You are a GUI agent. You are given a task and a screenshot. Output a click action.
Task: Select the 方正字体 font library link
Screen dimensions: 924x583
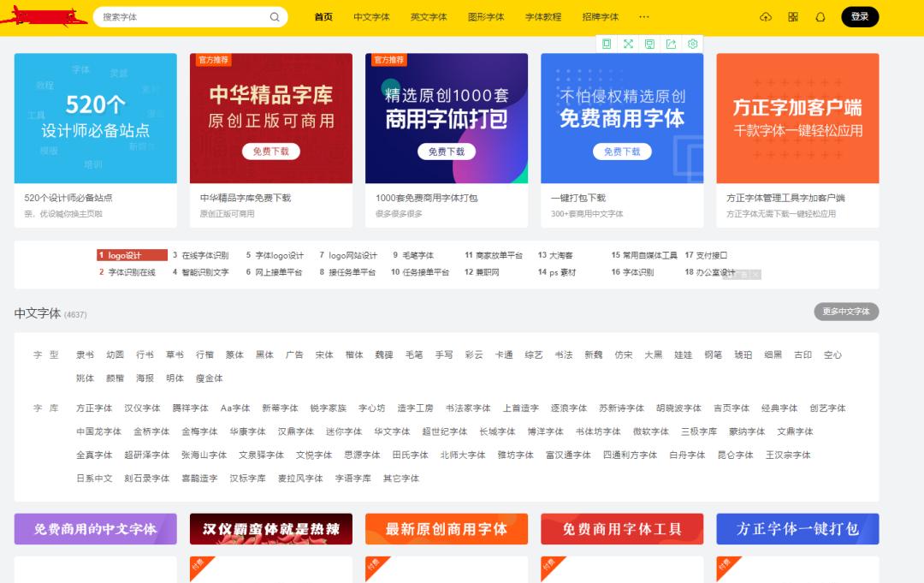point(94,408)
